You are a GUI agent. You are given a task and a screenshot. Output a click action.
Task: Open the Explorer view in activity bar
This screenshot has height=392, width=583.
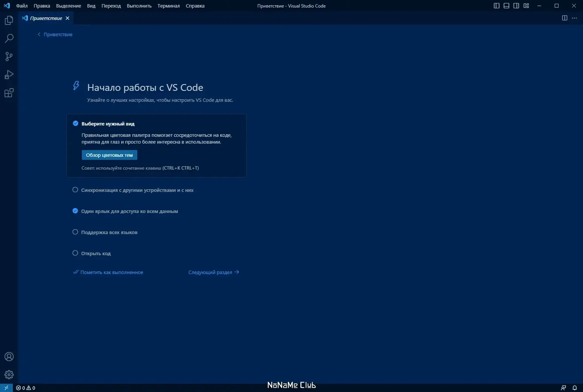click(x=9, y=20)
